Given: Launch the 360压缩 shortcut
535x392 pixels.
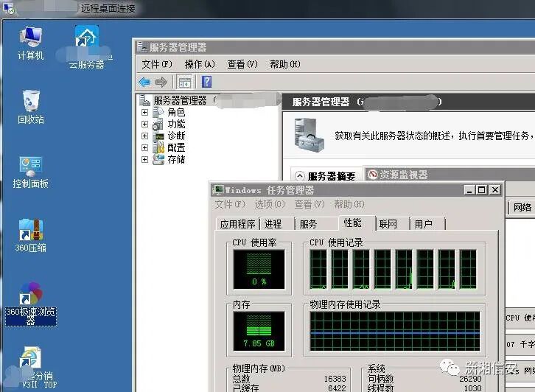Looking at the screenshot, I should (31, 235).
